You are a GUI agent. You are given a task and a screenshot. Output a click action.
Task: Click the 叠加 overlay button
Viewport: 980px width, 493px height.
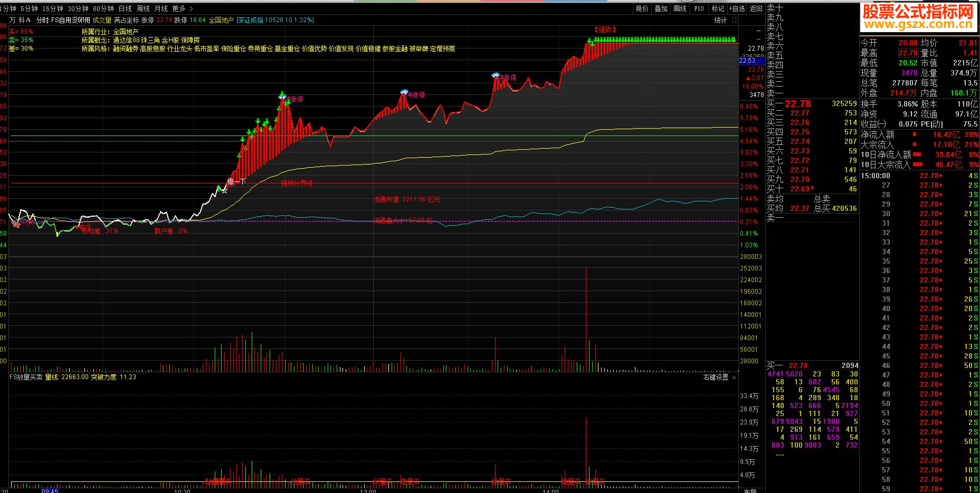pos(661,8)
